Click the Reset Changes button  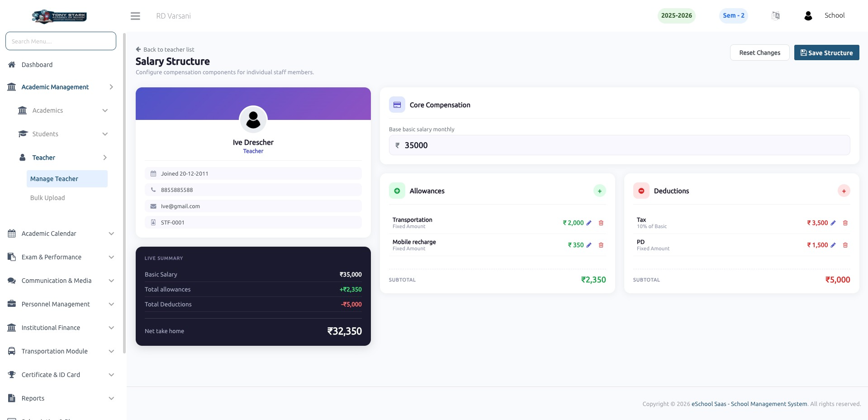click(x=759, y=52)
